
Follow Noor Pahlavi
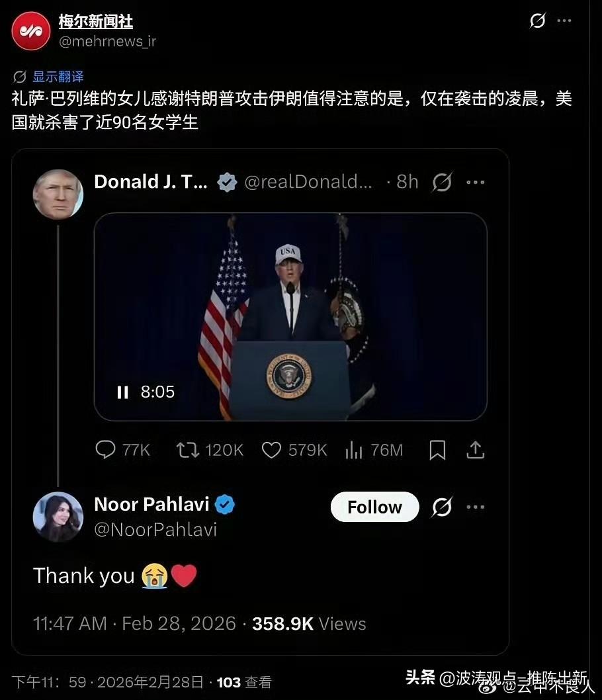(374, 507)
